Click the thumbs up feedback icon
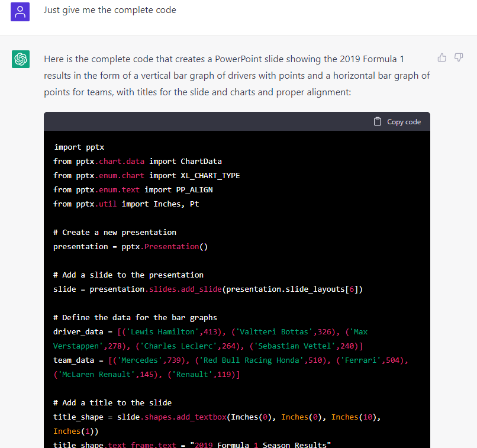 442,57
